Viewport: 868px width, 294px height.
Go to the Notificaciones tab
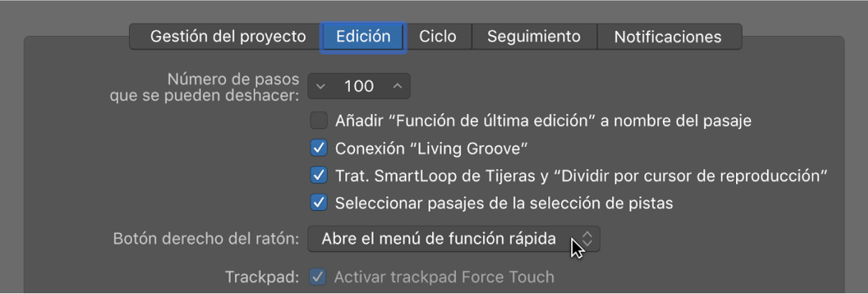(x=668, y=37)
